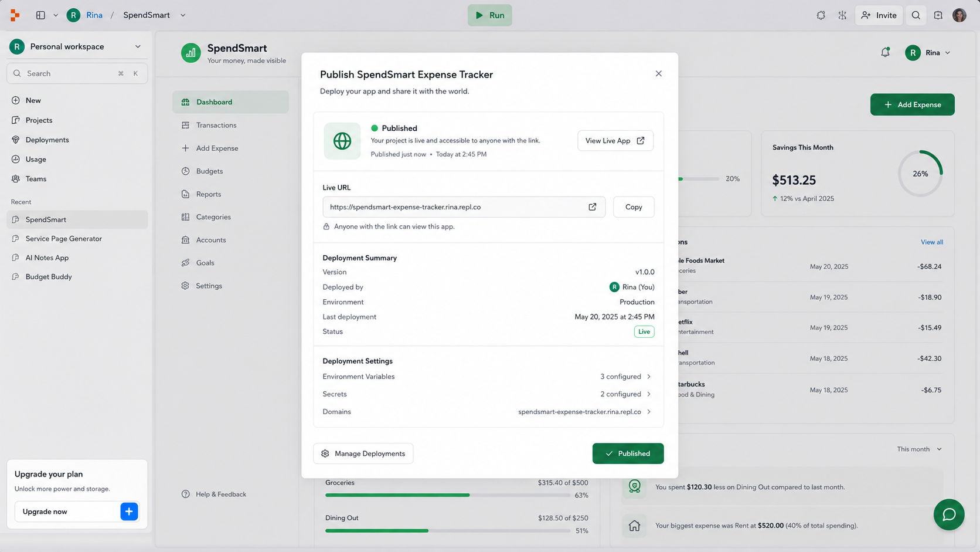Click the Run button
Screen dimensions: 980x552
click(489, 15)
